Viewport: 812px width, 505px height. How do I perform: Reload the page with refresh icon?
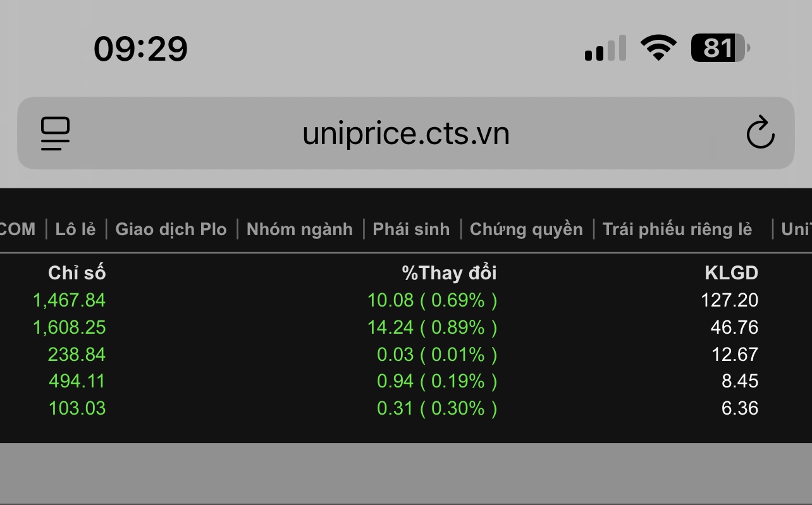tap(760, 133)
